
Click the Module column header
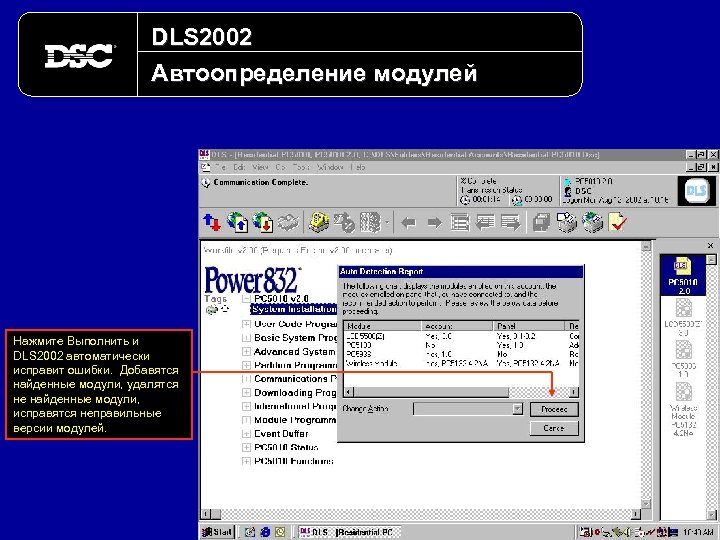pyautogui.click(x=382, y=326)
